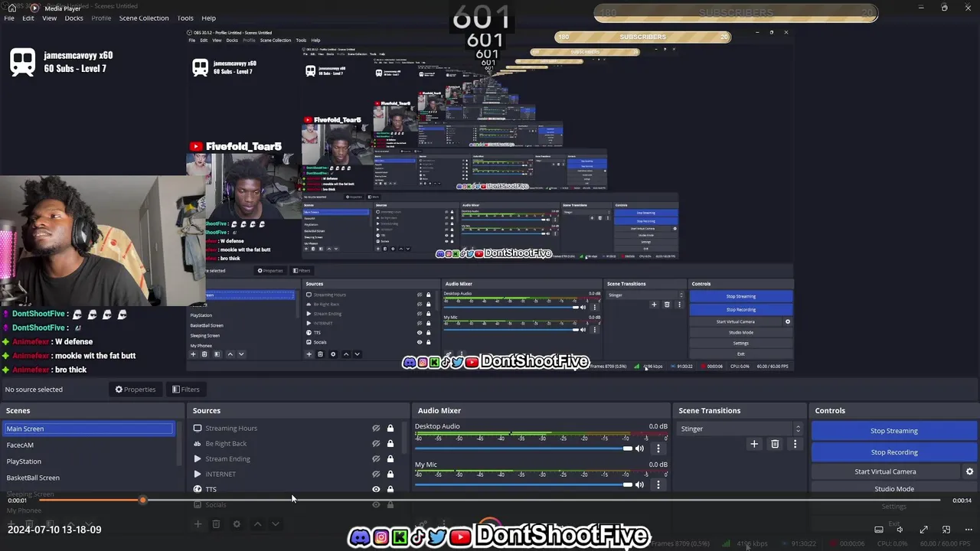This screenshot has width=980, height=551.
Task: Open selected source properties gear
Action: (x=237, y=524)
